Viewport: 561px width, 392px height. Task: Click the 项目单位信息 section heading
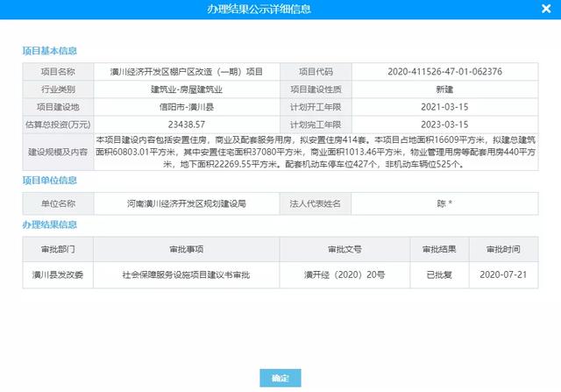coord(50,181)
